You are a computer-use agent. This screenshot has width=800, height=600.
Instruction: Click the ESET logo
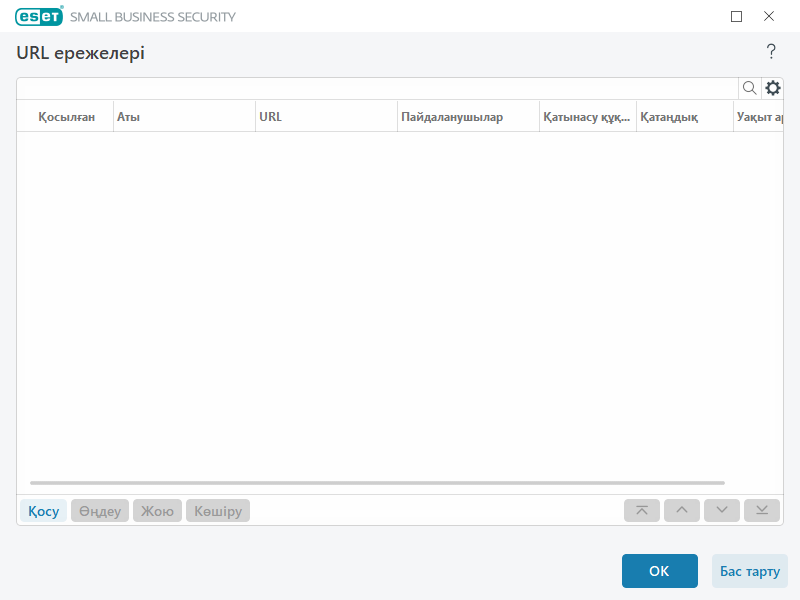pyautogui.click(x=39, y=16)
